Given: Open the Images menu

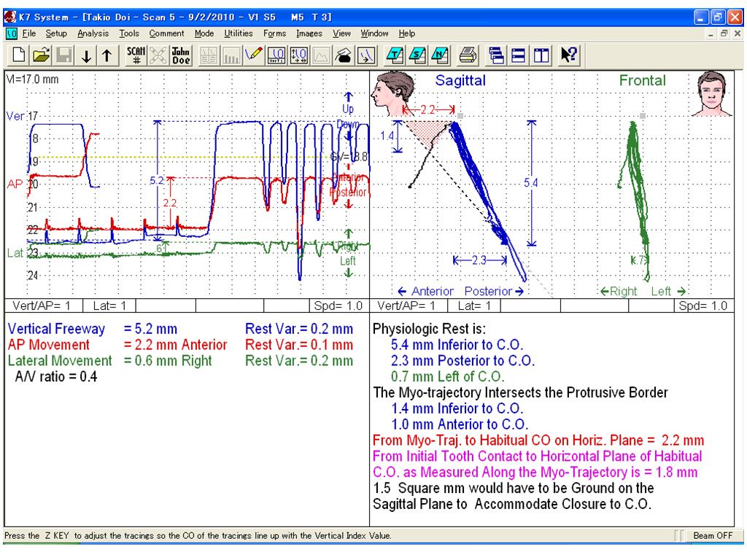Looking at the screenshot, I should (309, 34).
